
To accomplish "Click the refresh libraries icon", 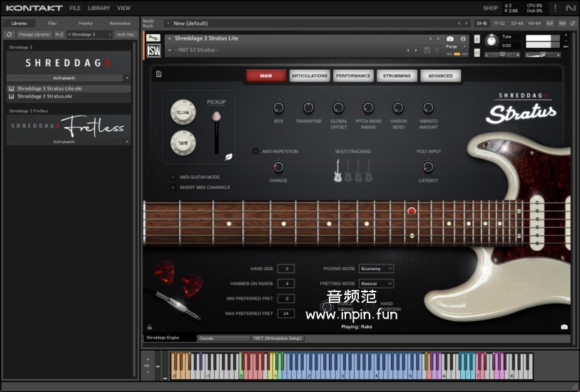I will pos(9,34).
